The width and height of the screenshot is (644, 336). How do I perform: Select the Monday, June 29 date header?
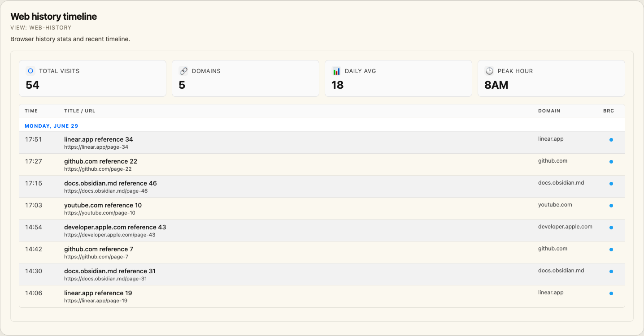click(x=52, y=126)
